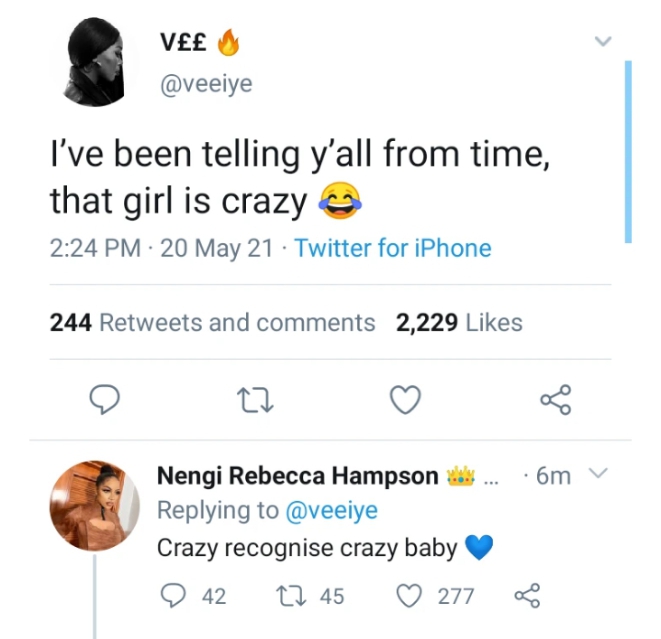Click the blue scrollbar on the right edge
Viewport: 661px width, 639px height.
(x=628, y=150)
